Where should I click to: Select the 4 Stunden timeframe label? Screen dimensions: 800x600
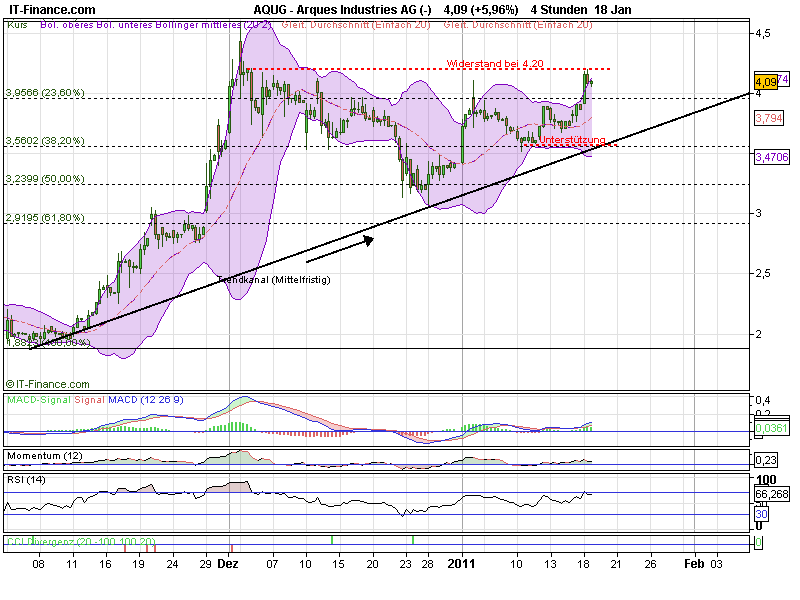558,10
